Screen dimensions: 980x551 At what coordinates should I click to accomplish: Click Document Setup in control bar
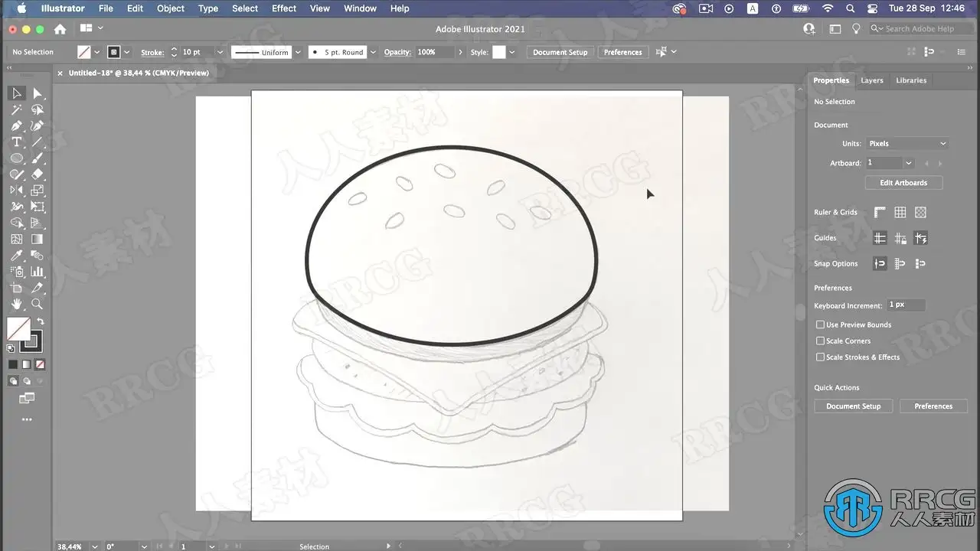tap(560, 52)
